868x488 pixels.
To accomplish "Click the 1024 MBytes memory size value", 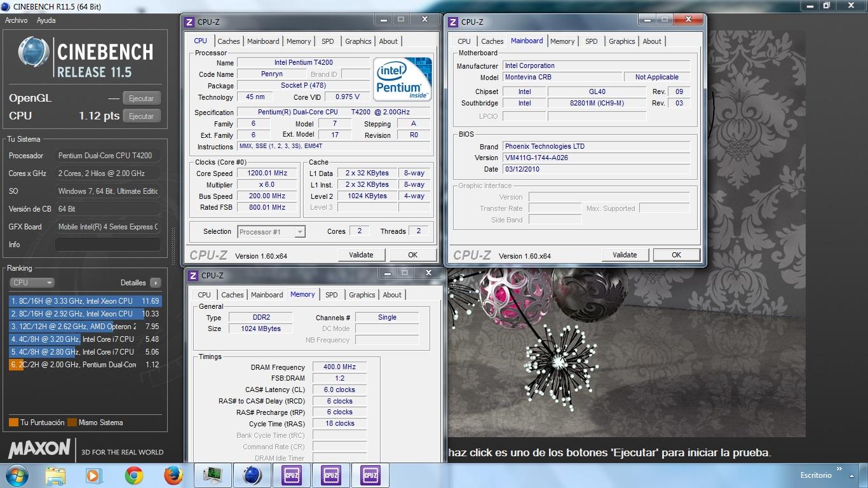I will click(260, 329).
